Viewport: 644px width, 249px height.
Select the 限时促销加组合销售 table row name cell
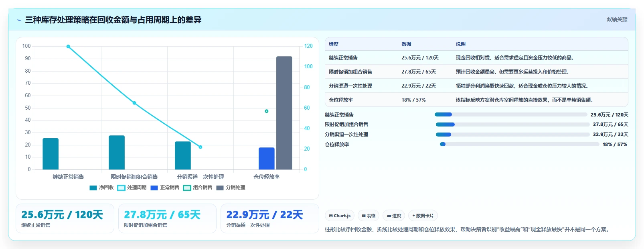coord(350,72)
